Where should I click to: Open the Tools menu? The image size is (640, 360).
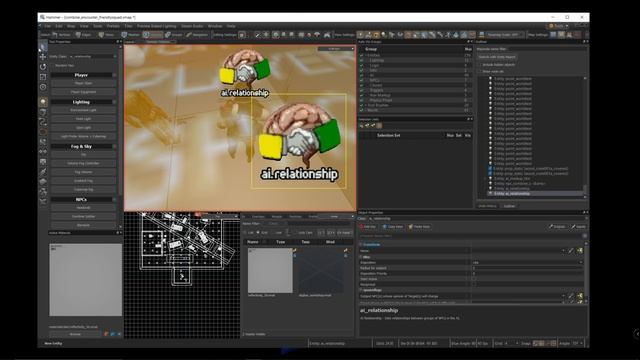(98, 26)
